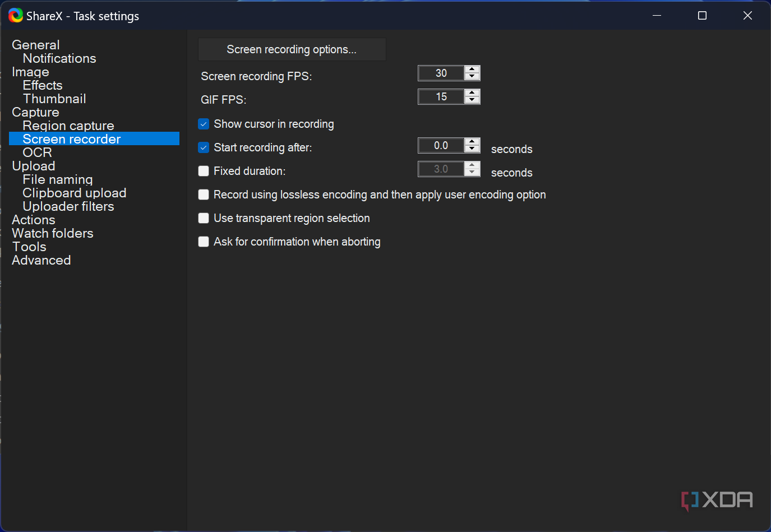
Task: Select General in settings tree
Action: [36, 45]
